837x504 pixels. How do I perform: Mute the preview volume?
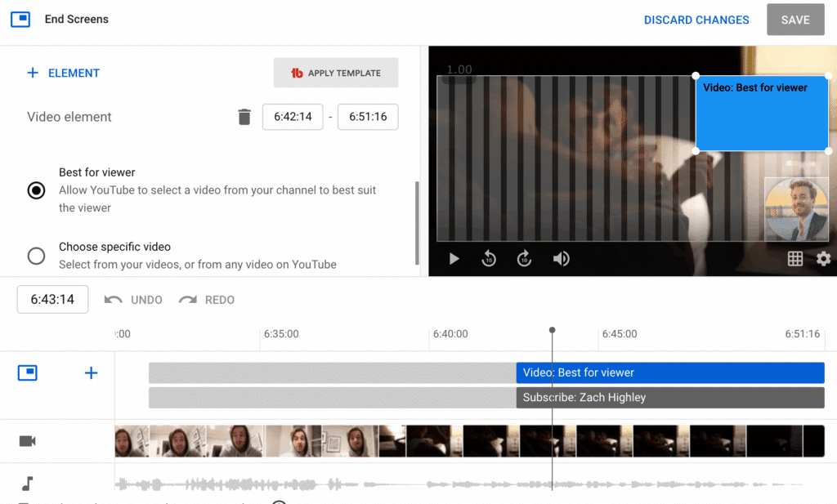pos(561,259)
